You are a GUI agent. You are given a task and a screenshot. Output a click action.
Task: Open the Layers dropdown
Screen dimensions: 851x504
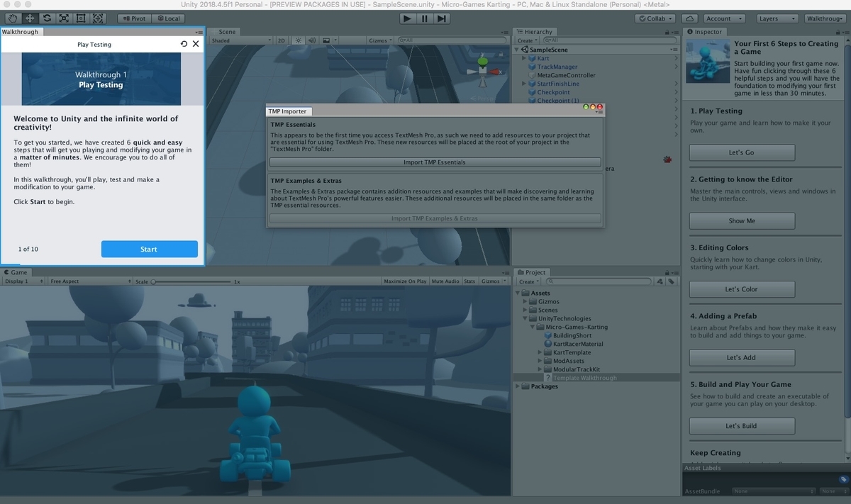pyautogui.click(x=776, y=18)
